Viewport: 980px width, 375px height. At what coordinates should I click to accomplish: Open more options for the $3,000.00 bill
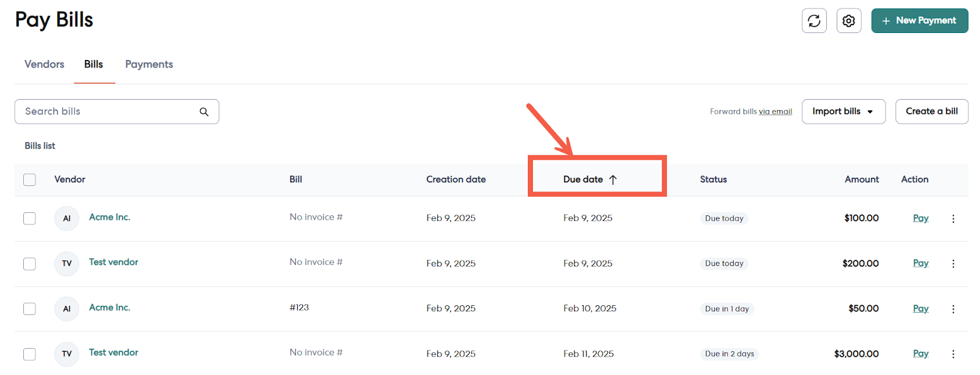pos(953,354)
